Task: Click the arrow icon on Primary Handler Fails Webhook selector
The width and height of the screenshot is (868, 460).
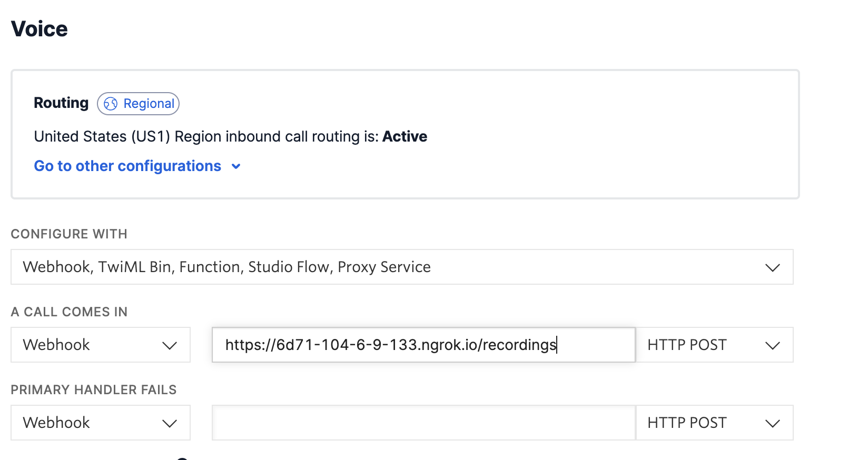Action: pyautogui.click(x=169, y=423)
